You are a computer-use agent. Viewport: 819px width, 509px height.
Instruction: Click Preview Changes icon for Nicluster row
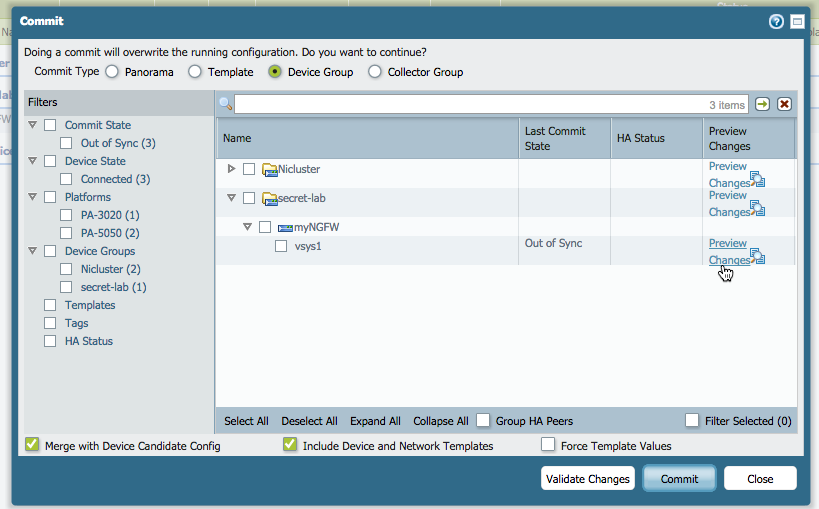click(x=757, y=180)
